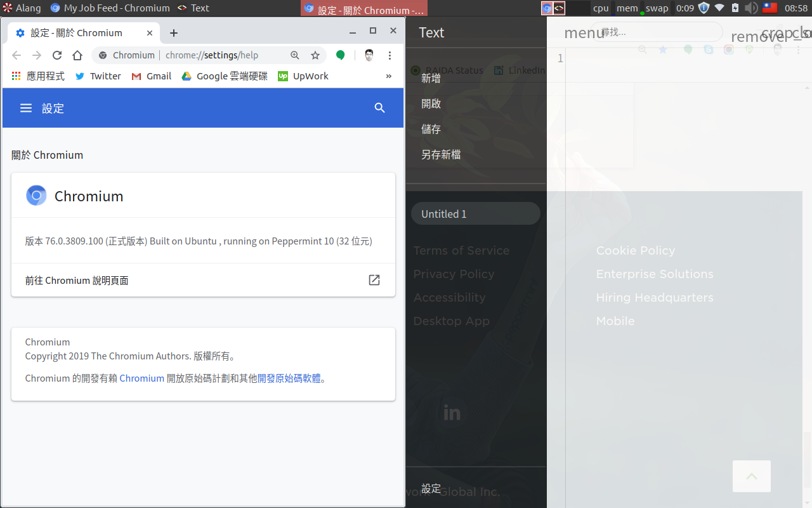Open the Gmail bookmark
This screenshot has width=812, height=508.
point(151,76)
